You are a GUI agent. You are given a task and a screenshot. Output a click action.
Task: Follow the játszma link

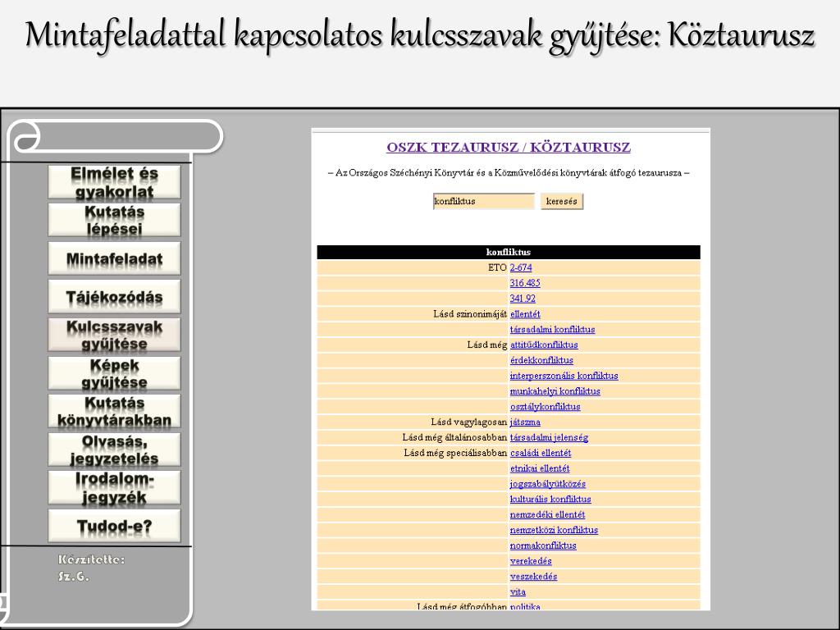coord(525,422)
